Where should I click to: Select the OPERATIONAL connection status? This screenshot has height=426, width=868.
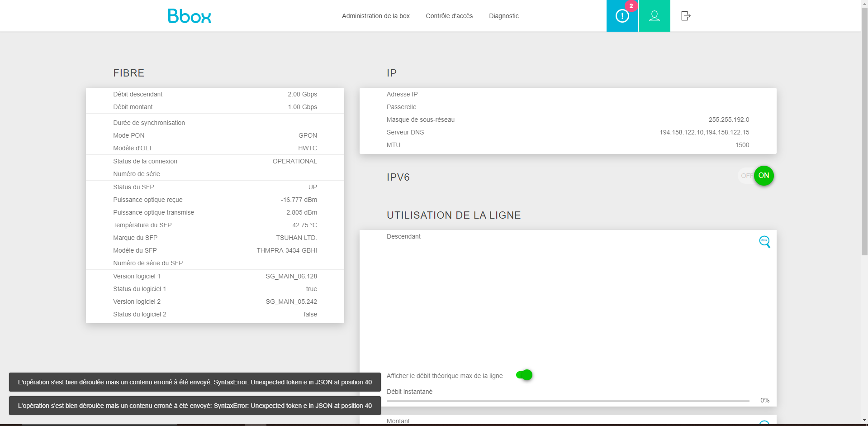[x=295, y=161]
